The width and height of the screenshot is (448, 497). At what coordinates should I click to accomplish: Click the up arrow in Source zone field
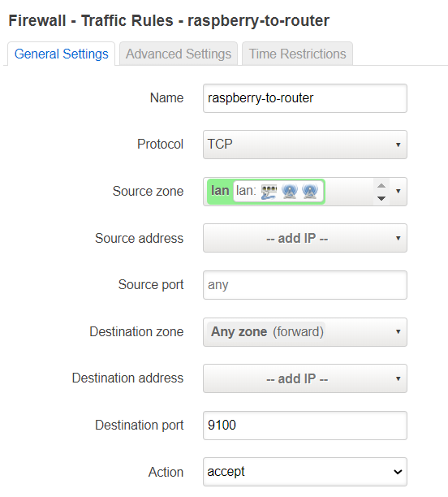(381, 185)
